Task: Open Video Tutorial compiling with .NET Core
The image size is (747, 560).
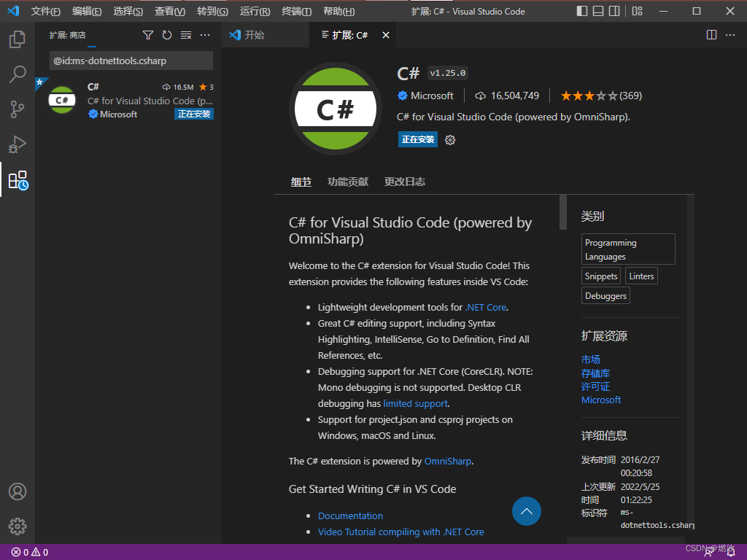Action: pos(400,532)
